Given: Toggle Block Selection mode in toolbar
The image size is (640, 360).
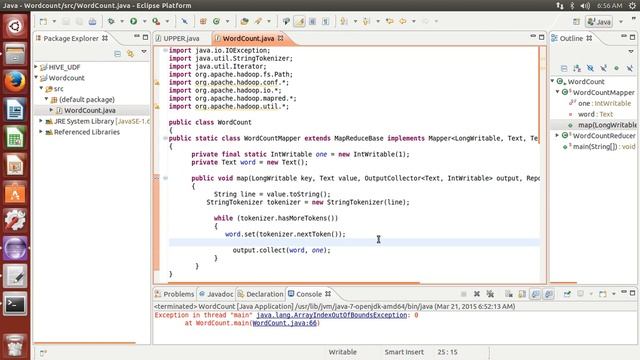Looking at the screenshot, I should click(312, 21).
